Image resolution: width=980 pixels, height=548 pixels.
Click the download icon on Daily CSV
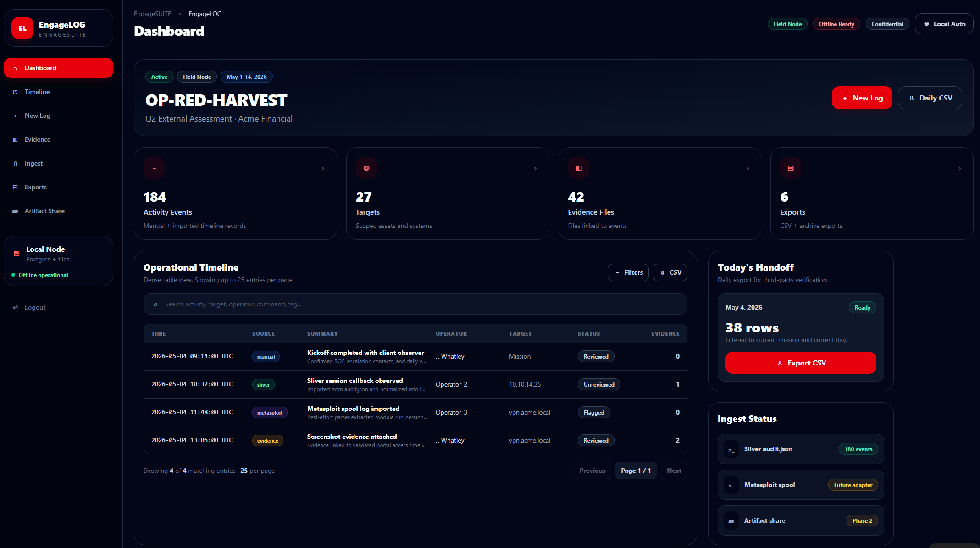point(912,98)
